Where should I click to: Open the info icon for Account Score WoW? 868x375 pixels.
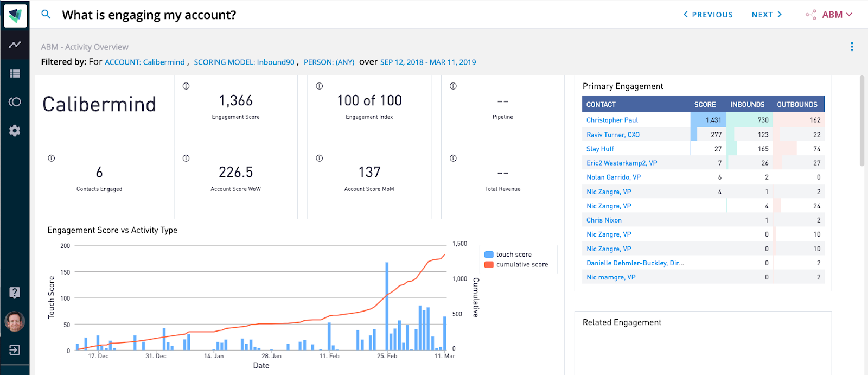[186, 158]
